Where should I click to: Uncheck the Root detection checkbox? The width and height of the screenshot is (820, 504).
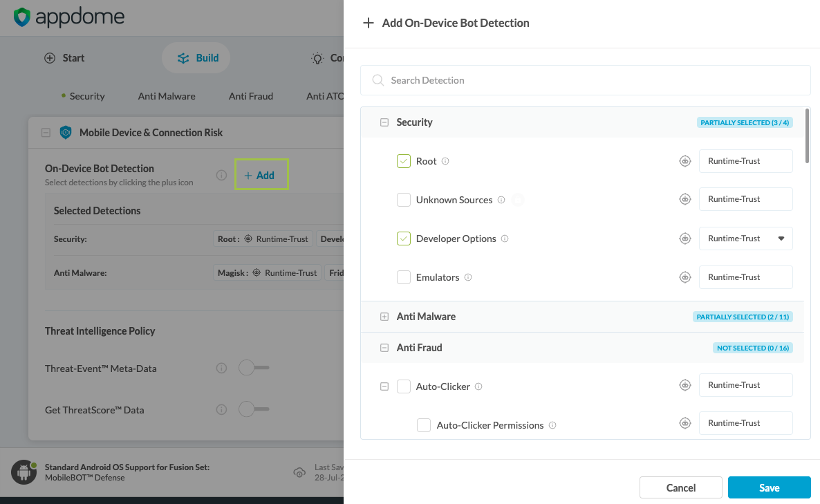[x=404, y=161]
